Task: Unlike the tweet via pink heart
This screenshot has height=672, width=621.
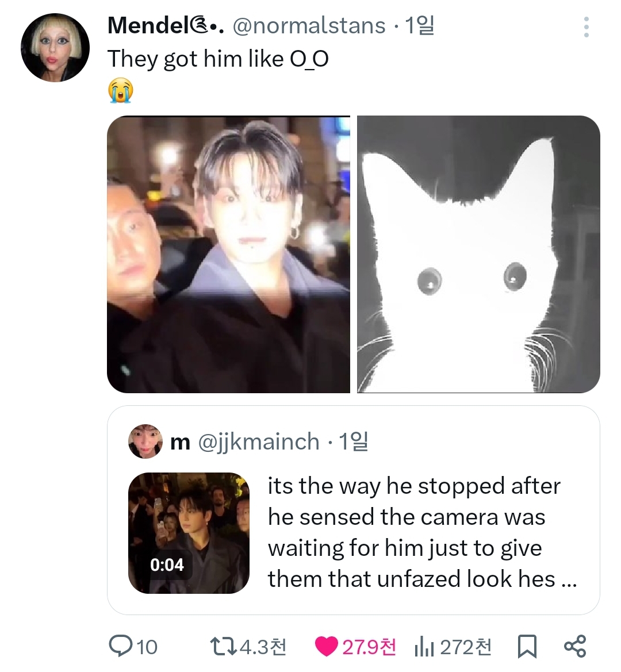Action: tap(327, 647)
